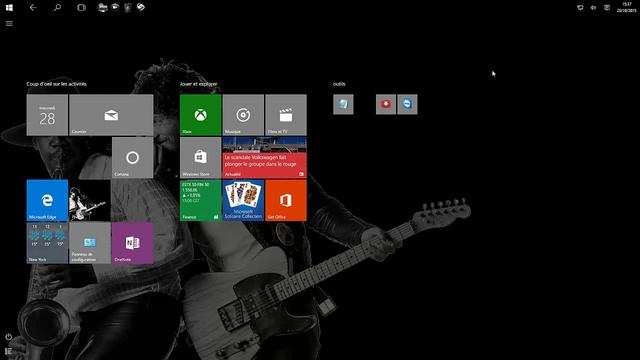The image size is (640, 360).
Task: Open Task View from the taskbar
Action: 81,7
